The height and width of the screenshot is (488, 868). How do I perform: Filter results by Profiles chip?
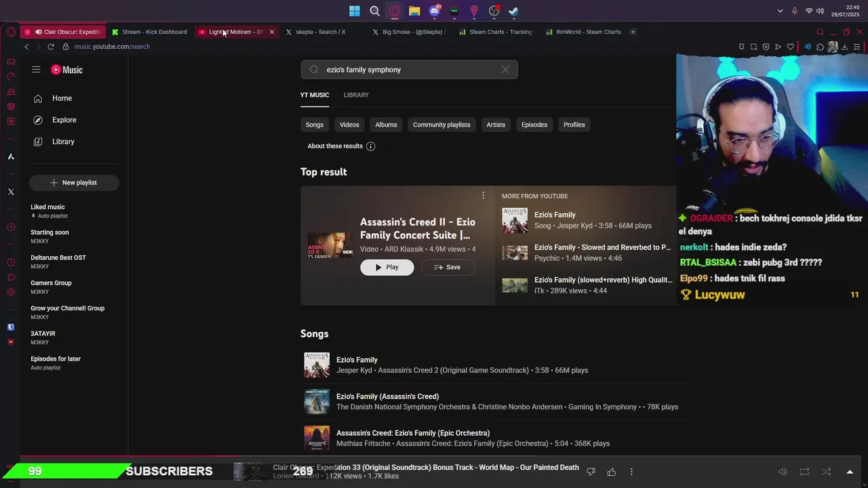pos(574,125)
